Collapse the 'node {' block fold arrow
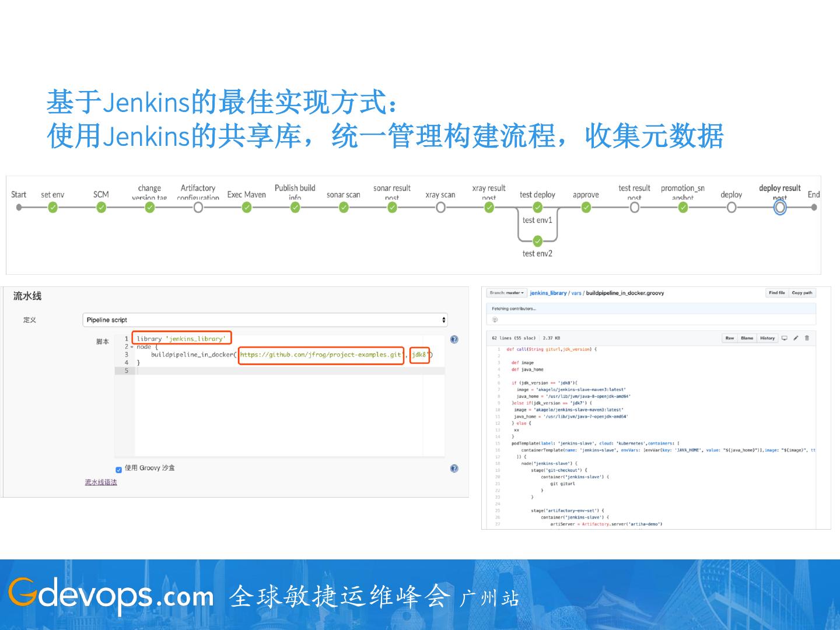Screen dimensions: 840x630 (x=132, y=347)
